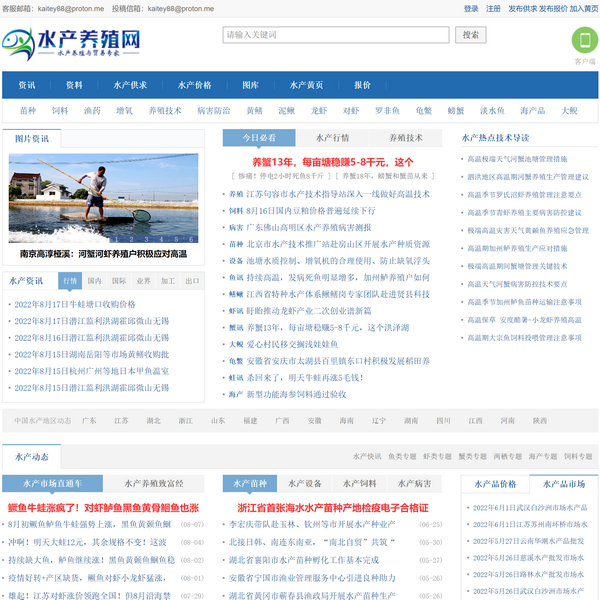
Task: Select 图库 in the blue navigation bar
Action: 250,85
